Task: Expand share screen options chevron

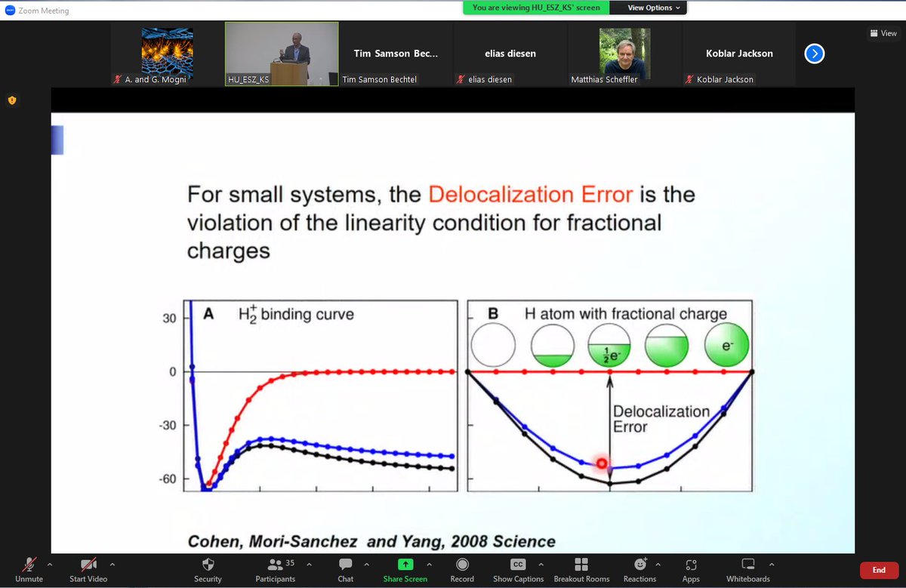Action: (430, 564)
